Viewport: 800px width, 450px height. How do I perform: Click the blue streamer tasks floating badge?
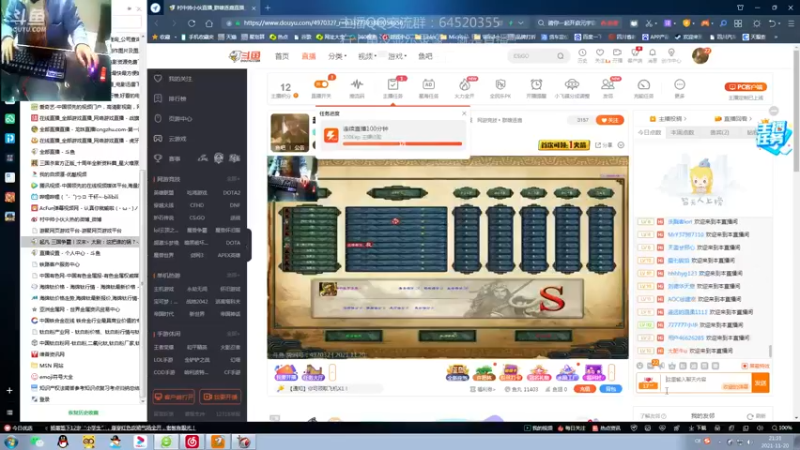774,135
